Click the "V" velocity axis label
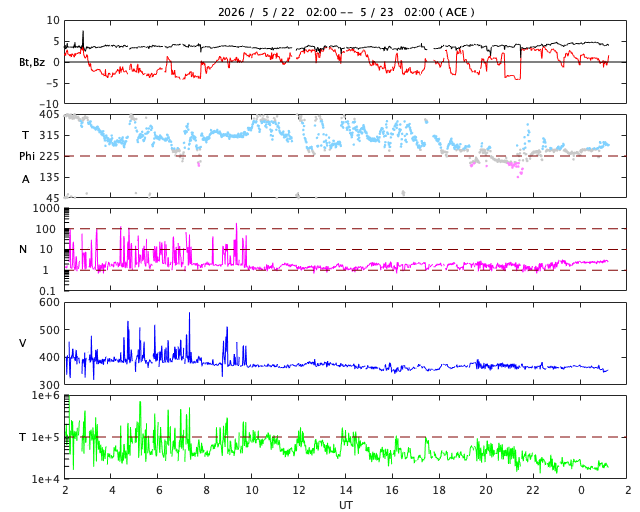This screenshot has height=512, width=640. pos(23,343)
